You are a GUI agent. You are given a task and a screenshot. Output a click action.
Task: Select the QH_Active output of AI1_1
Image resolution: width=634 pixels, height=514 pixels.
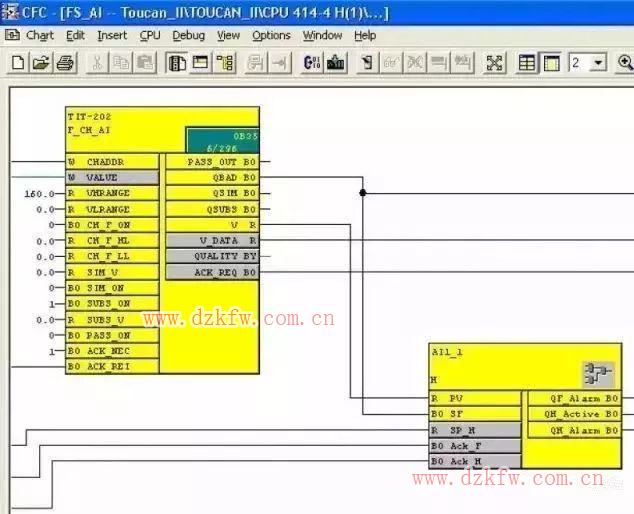coord(575,414)
